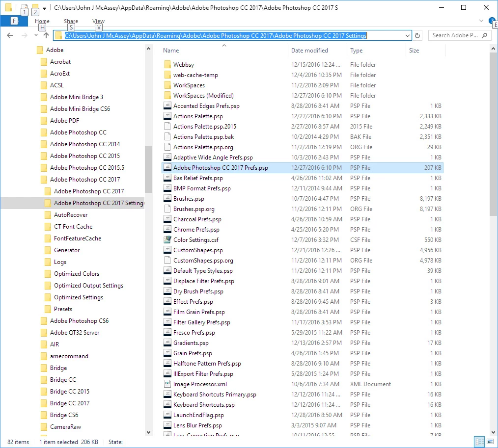Select Bridge CC 2017 folder in tree
Image resolution: width=498 pixels, height=448 pixels.
point(70,403)
